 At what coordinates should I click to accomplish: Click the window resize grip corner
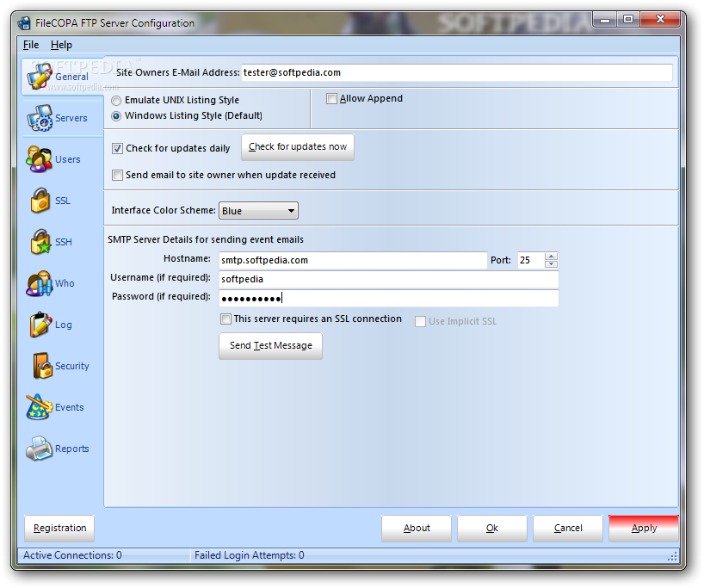[x=672, y=556]
